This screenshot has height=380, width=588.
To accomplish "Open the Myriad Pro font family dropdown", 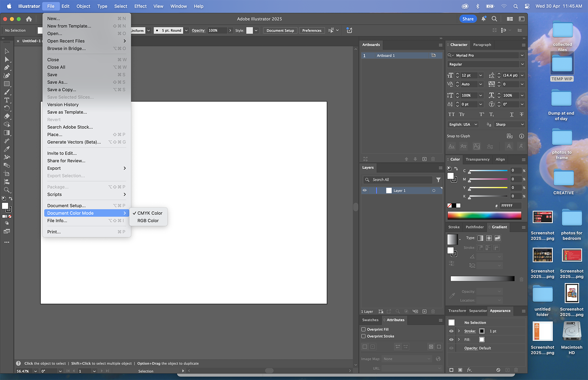I will click(522, 55).
